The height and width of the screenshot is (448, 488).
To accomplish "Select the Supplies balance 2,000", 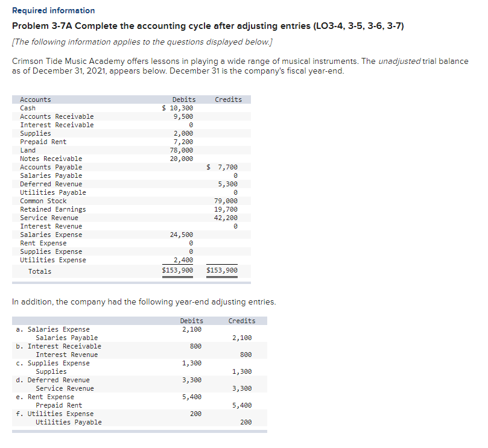I will coord(183,133).
